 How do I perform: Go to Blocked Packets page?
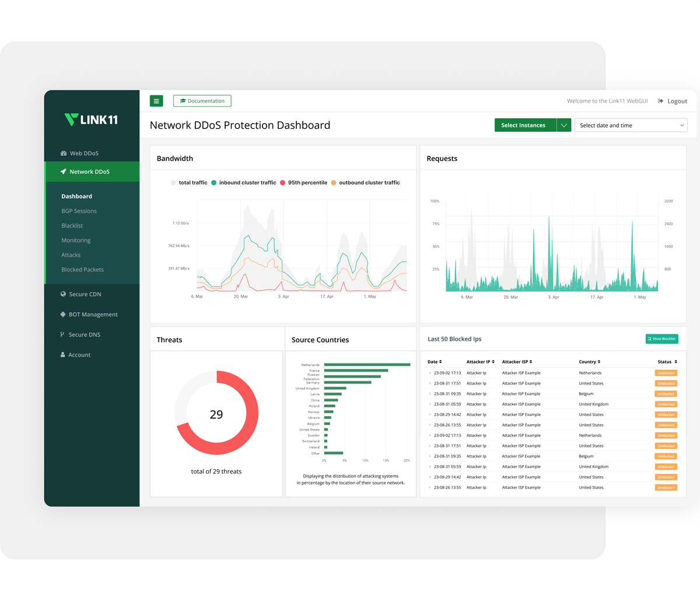(82, 270)
